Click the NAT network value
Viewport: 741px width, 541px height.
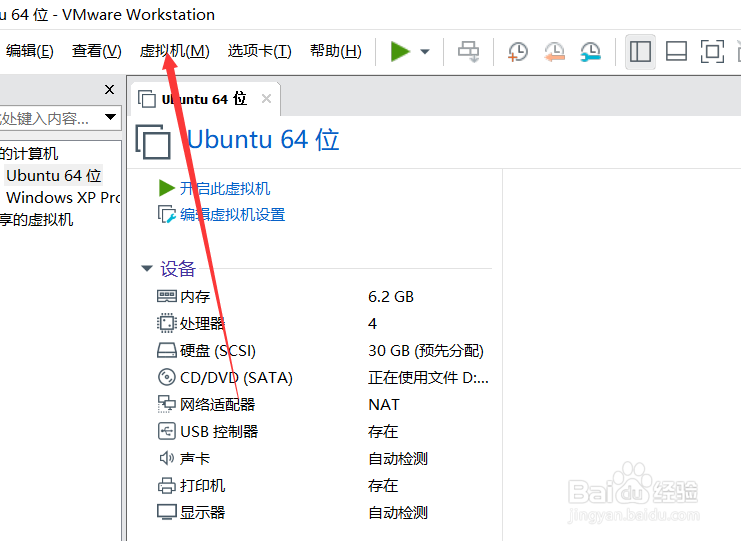pos(384,404)
